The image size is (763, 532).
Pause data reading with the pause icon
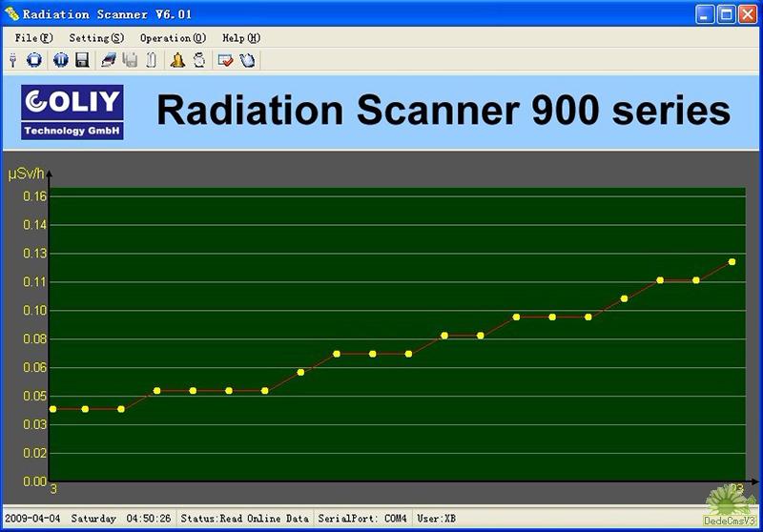pyautogui.click(x=61, y=60)
